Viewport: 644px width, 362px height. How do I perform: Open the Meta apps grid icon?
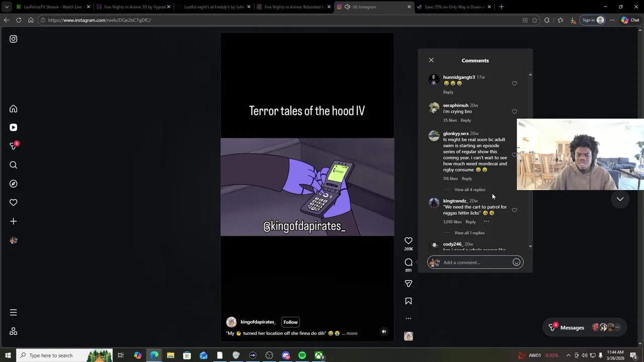[14, 331]
